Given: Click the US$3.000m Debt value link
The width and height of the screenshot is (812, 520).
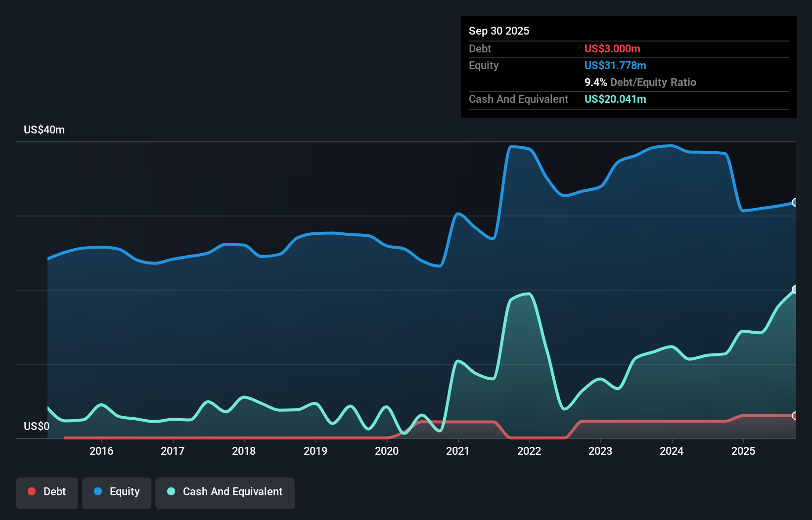Looking at the screenshot, I should [x=612, y=48].
